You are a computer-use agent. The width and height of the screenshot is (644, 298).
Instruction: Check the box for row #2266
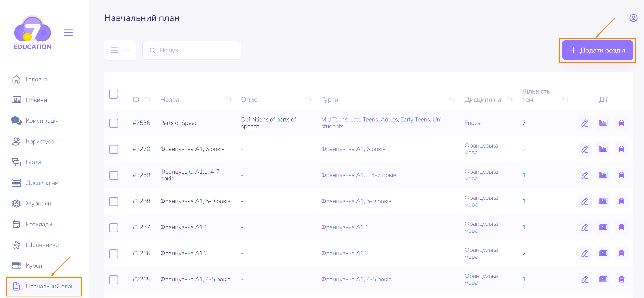coord(113,254)
